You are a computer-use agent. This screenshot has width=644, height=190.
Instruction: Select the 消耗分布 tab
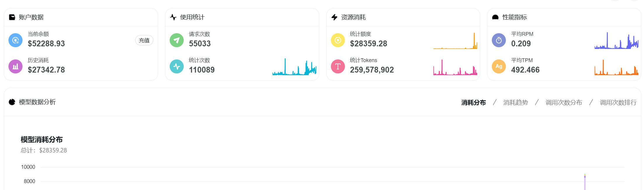pos(473,103)
